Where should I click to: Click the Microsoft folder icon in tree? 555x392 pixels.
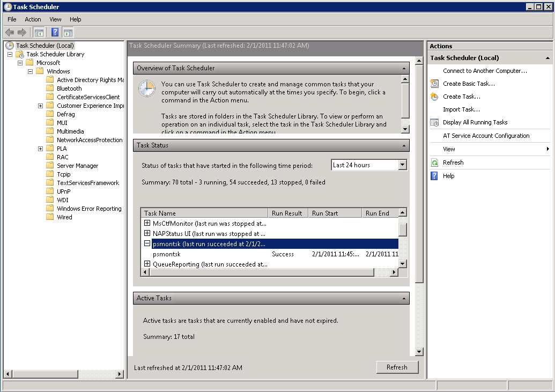click(x=29, y=63)
